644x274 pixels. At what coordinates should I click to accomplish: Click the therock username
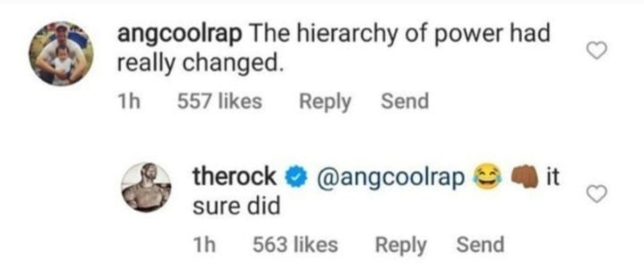point(234,176)
